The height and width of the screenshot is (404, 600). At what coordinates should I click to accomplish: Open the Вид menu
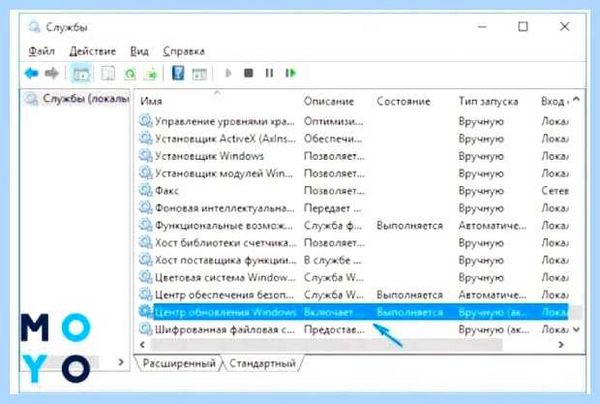coord(139,51)
